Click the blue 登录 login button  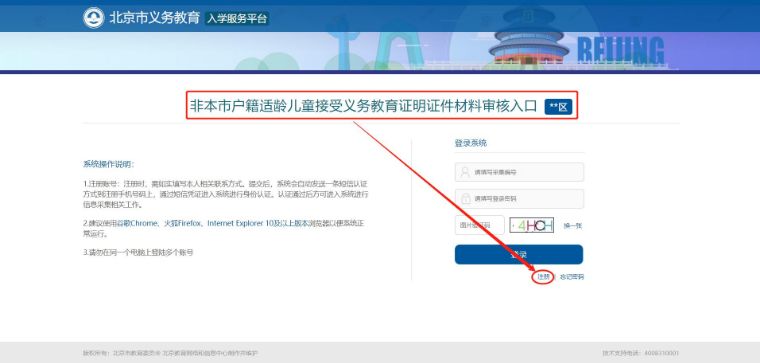(519, 254)
